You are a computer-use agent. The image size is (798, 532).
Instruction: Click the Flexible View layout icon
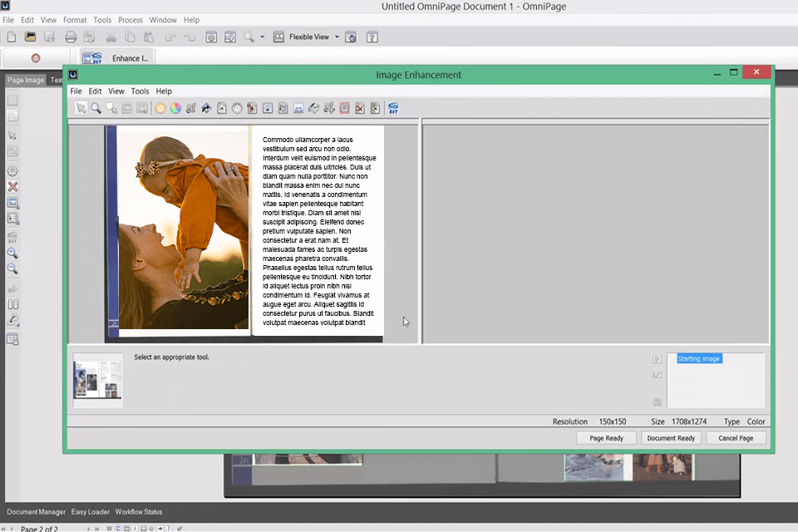click(x=278, y=37)
